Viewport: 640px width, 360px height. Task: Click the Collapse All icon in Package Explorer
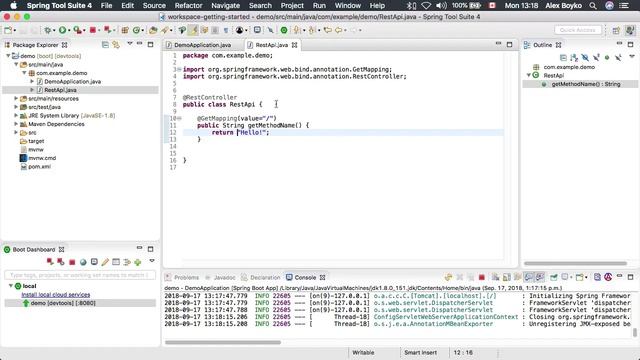click(105, 44)
